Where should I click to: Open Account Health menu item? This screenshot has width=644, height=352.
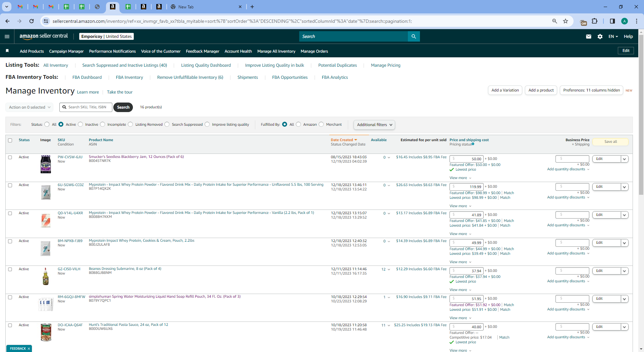coord(238,51)
